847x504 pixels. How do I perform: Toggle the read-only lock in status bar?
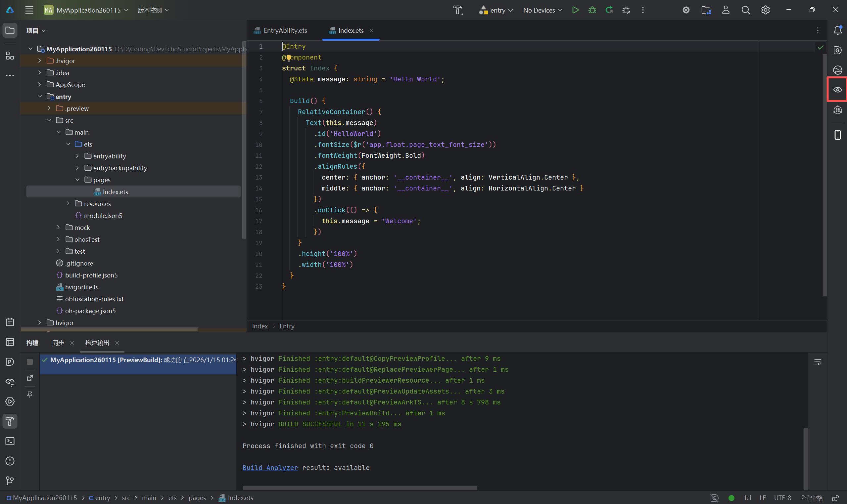coord(835,498)
